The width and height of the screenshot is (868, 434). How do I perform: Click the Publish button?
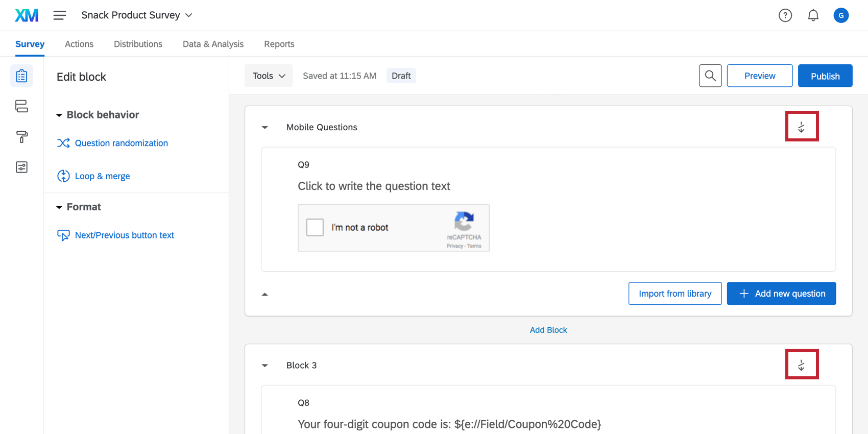pyautogui.click(x=825, y=76)
